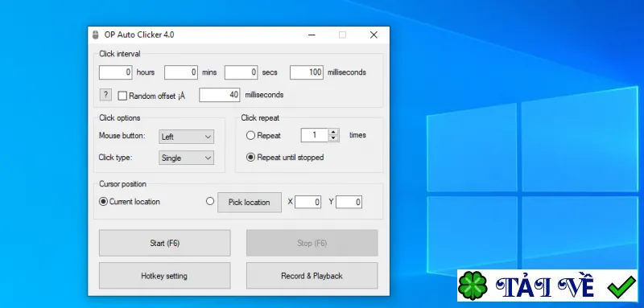Click the mouse icon in title bar

[x=95, y=35]
